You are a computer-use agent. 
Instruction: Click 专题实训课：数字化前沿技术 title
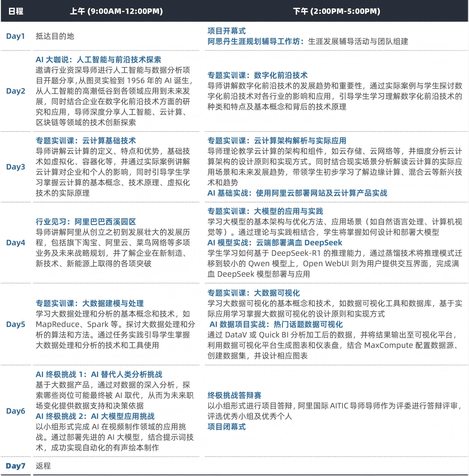(257, 75)
